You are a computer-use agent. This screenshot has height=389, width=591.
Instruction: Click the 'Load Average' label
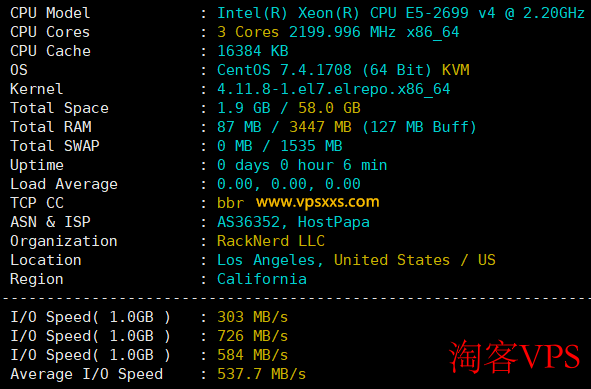click(x=64, y=184)
